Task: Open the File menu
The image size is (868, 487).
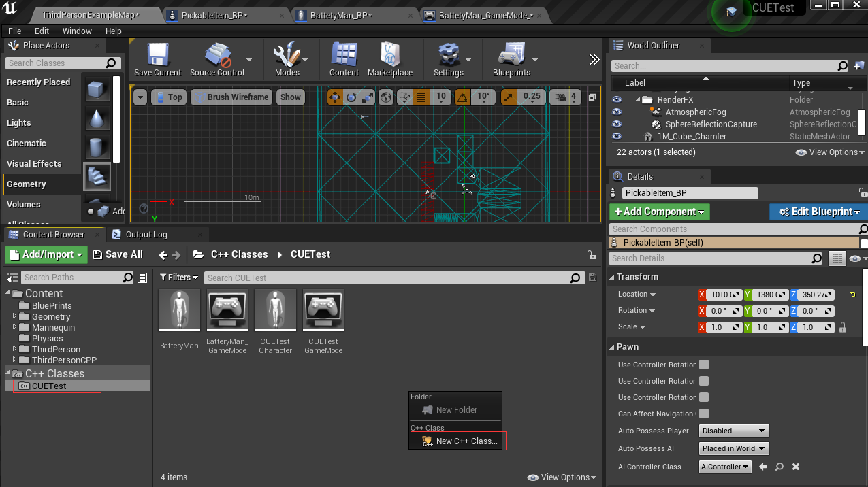Action: click(x=15, y=31)
